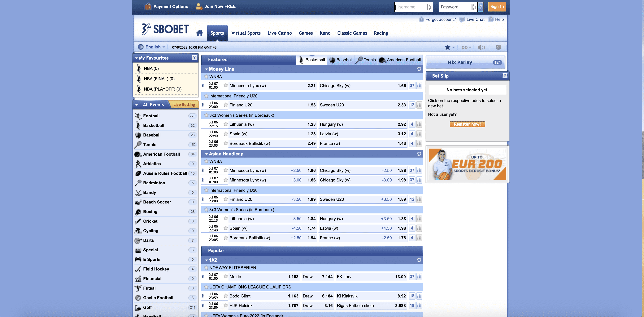Favourite the Lithuania (w) Money Line match
644x317 pixels.
coord(226,124)
